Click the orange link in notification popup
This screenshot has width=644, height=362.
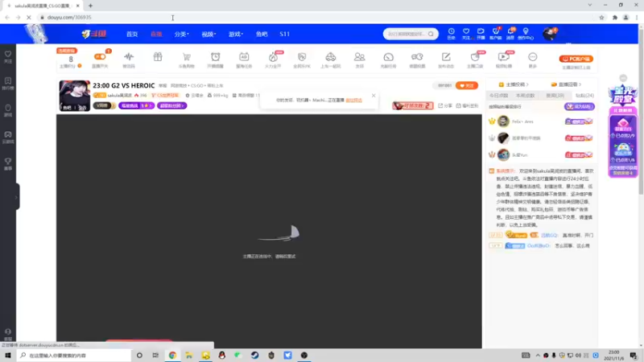point(353,100)
